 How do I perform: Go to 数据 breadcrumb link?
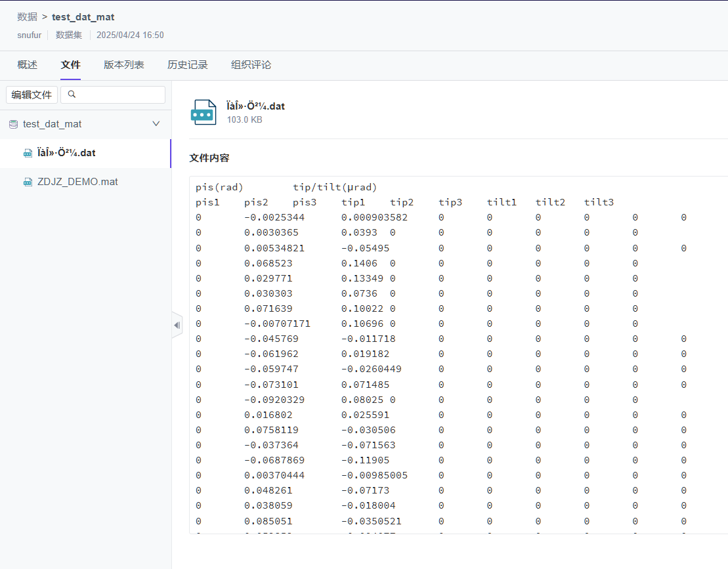28,16
